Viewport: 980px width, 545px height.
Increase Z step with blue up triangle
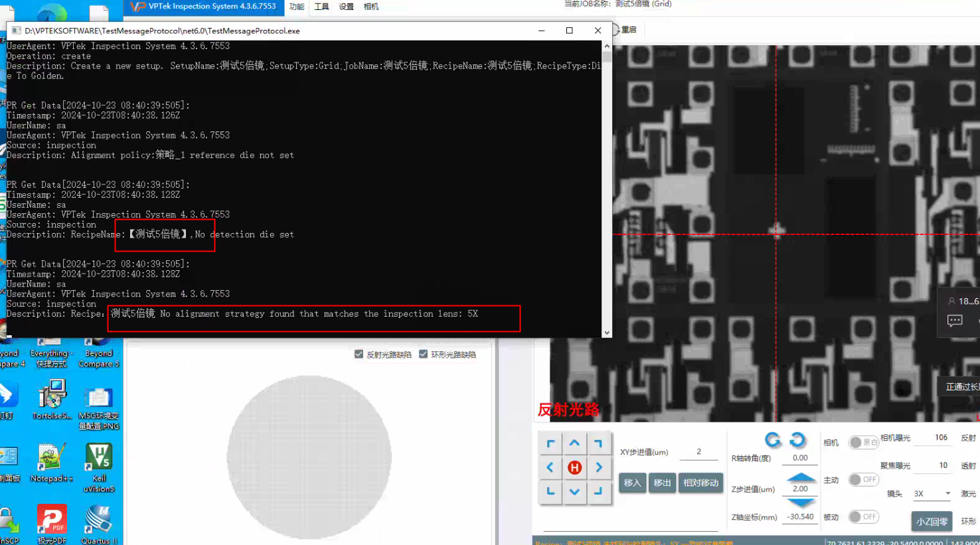800,477
